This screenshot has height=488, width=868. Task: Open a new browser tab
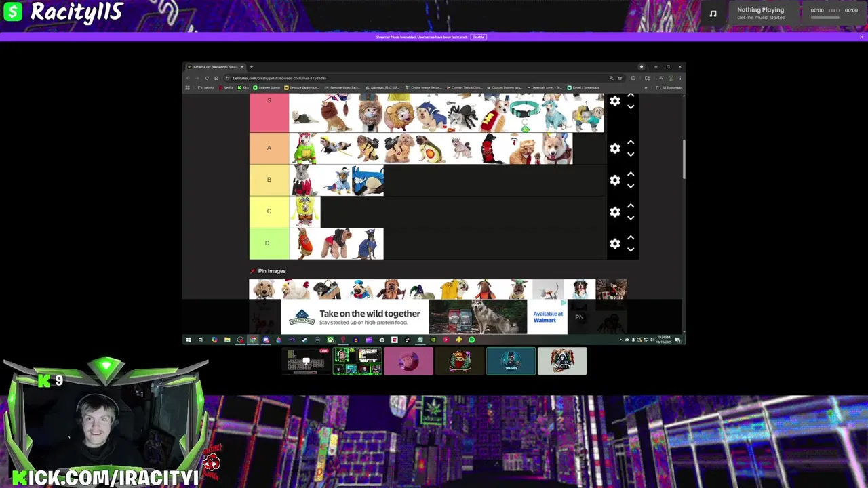(x=251, y=67)
